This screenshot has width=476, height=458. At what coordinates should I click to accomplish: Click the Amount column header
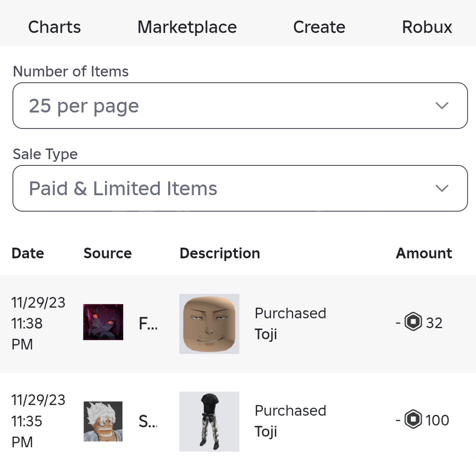(424, 253)
